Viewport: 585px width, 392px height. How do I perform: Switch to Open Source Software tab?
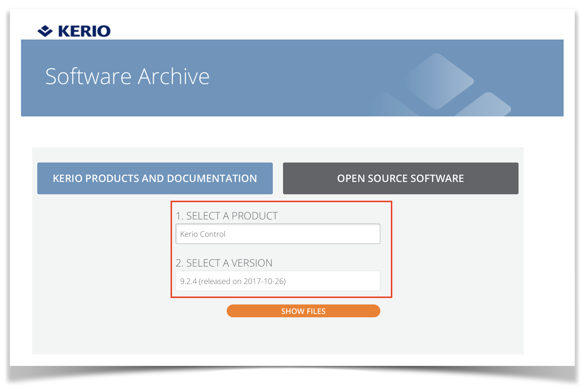click(401, 178)
